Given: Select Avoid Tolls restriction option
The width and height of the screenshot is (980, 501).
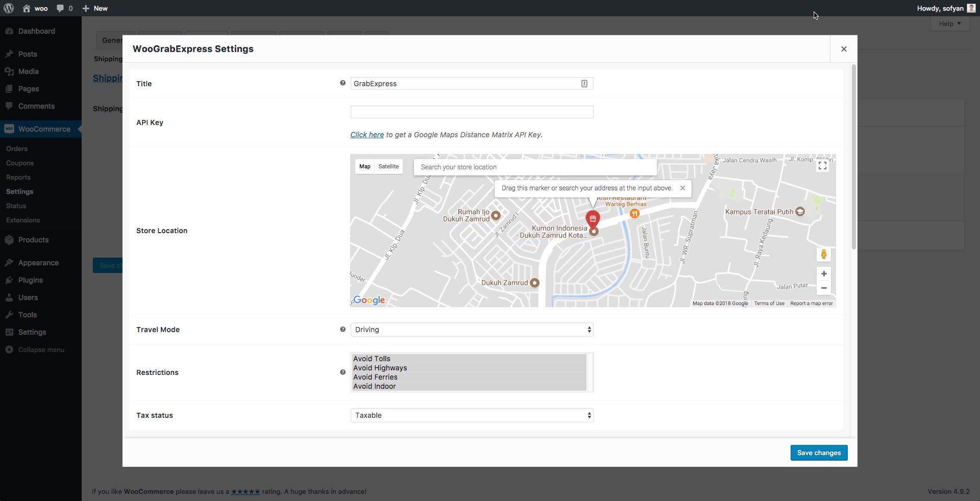Looking at the screenshot, I should [372, 359].
